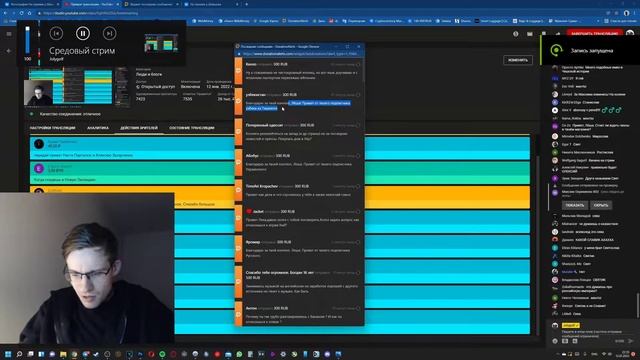The width and height of the screenshot is (640, 360).
Task: Click the Качество соединения status text
Action: click(x=70, y=114)
